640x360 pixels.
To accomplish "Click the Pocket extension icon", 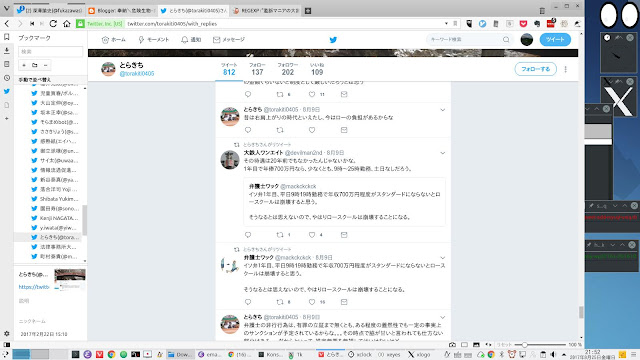I will (523, 24).
